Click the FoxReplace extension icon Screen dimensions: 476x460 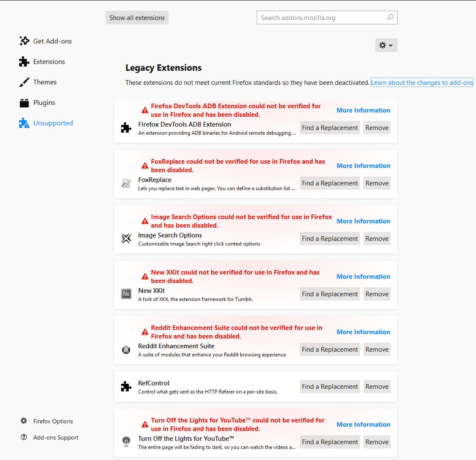(x=126, y=183)
